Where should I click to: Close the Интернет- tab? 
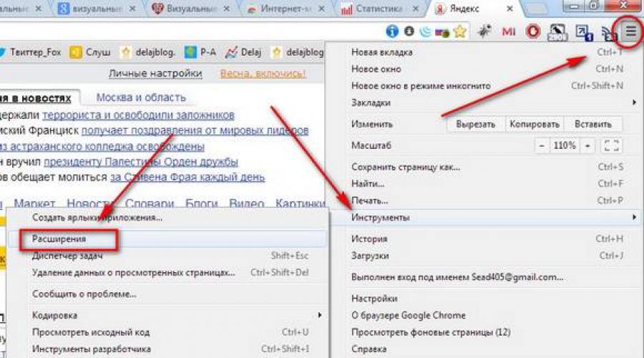tap(321, 9)
